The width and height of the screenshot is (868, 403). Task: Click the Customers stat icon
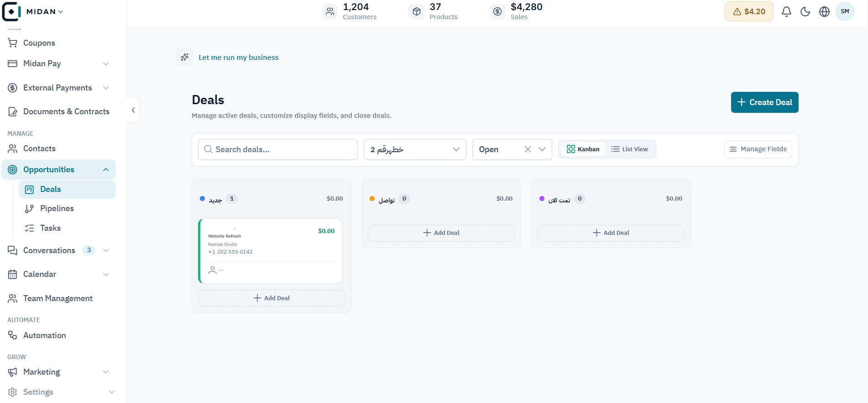[329, 11]
